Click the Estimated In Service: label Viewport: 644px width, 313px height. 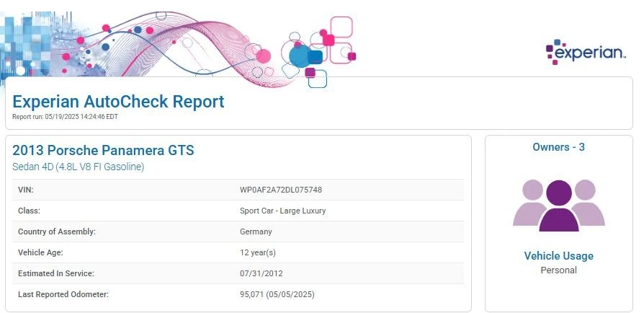tap(56, 273)
